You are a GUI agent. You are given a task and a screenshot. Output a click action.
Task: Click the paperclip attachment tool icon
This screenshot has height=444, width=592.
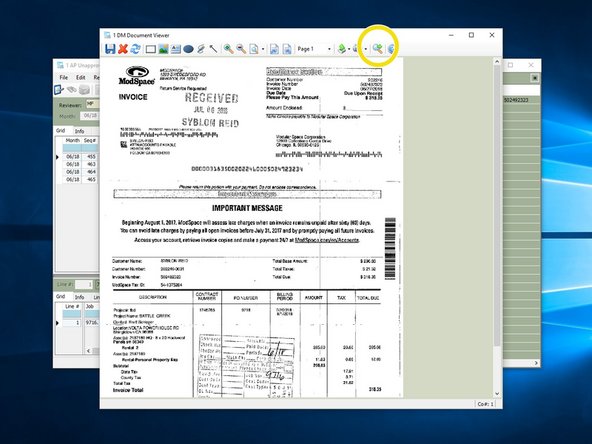point(201,49)
